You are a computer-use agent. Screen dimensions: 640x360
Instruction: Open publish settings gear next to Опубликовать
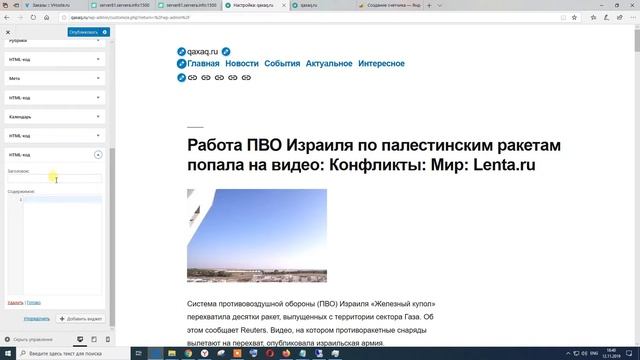click(105, 32)
